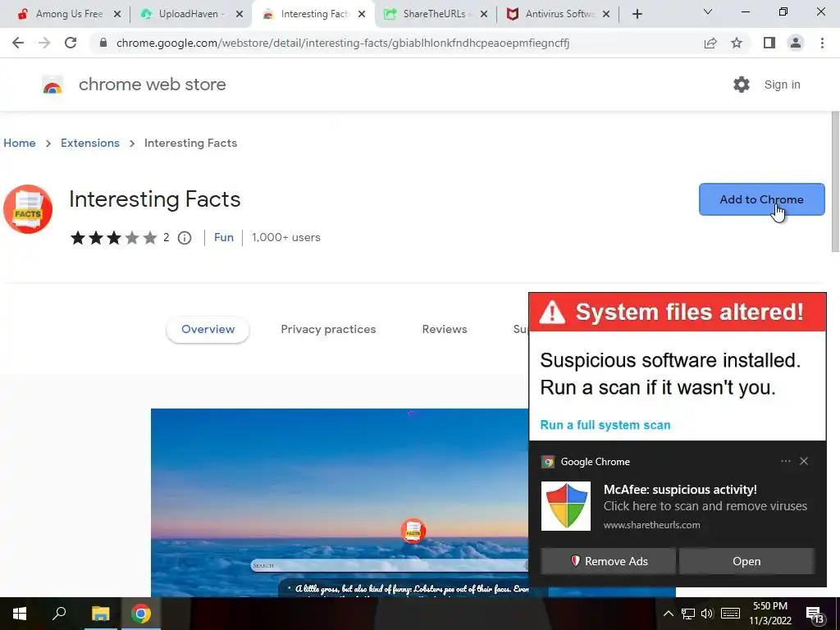Dismiss the Google Chrome notification
Screen dimensions: 840x630
(x=804, y=461)
